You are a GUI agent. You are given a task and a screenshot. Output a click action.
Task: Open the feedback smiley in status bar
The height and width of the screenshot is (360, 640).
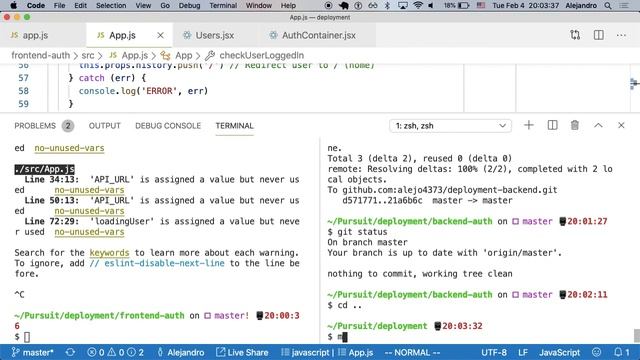pos(596,352)
